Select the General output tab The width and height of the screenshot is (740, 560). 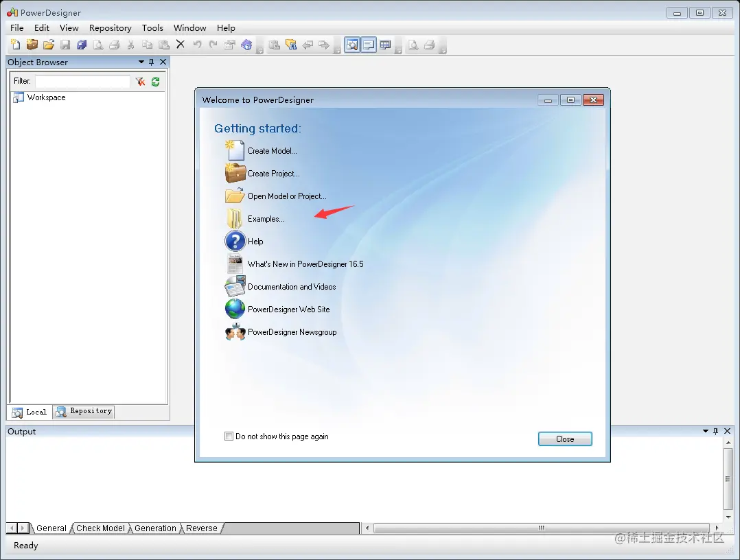51,528
